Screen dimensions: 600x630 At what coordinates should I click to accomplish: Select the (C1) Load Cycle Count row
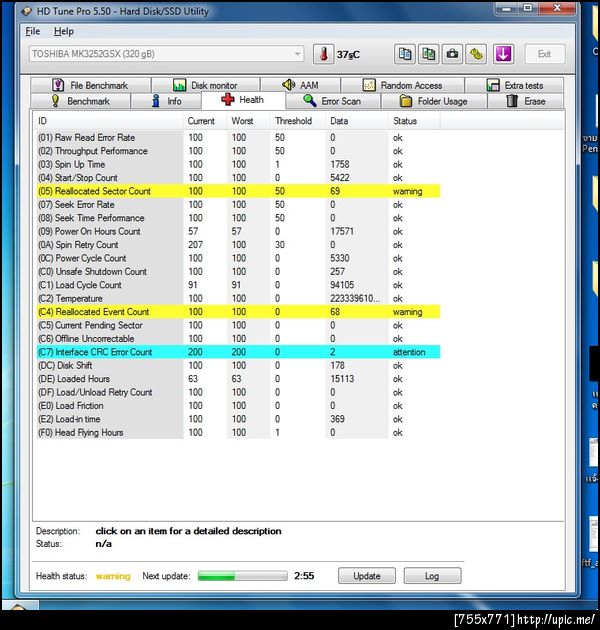tap(238, 285)
